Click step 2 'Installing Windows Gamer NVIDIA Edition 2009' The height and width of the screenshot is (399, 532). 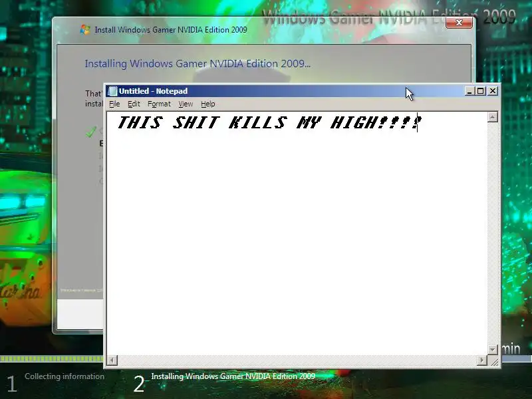pyautogui.click(x=233, y=376)
